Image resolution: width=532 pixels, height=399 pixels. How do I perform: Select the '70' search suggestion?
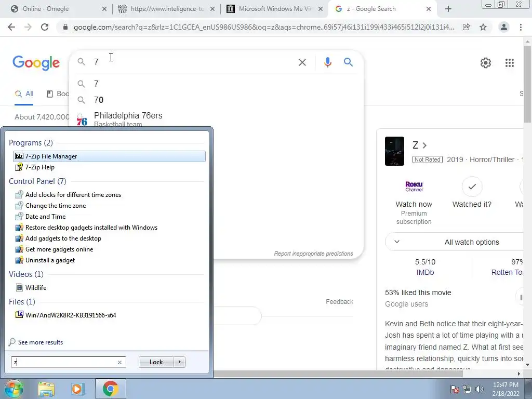point(216,100)
